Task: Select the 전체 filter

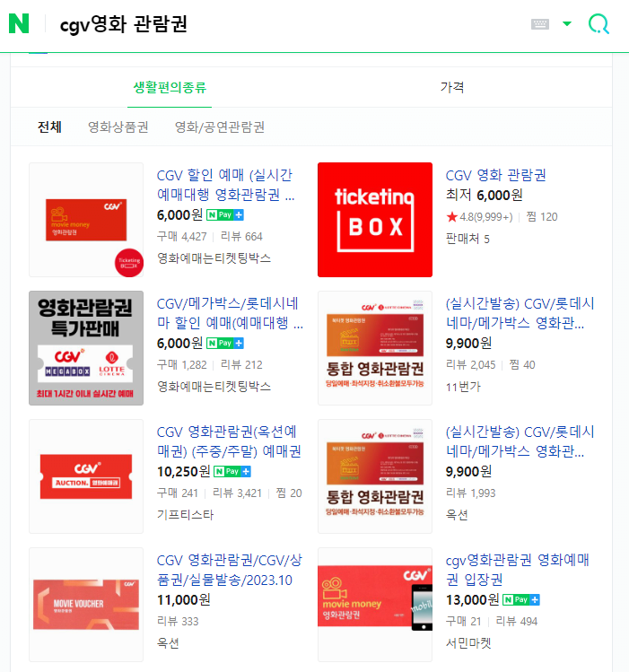Action: click(x=49, y=127)
